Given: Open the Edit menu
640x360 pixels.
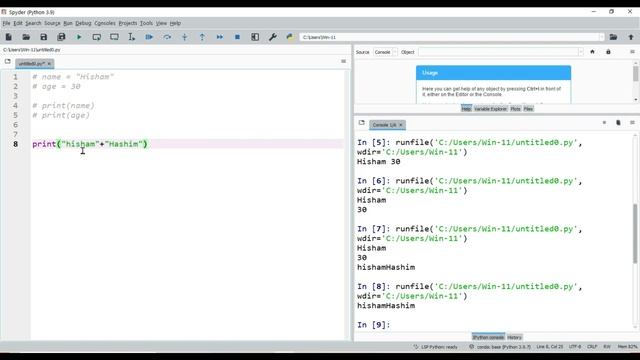Looking at the screenshot, I should coord(18,23).
